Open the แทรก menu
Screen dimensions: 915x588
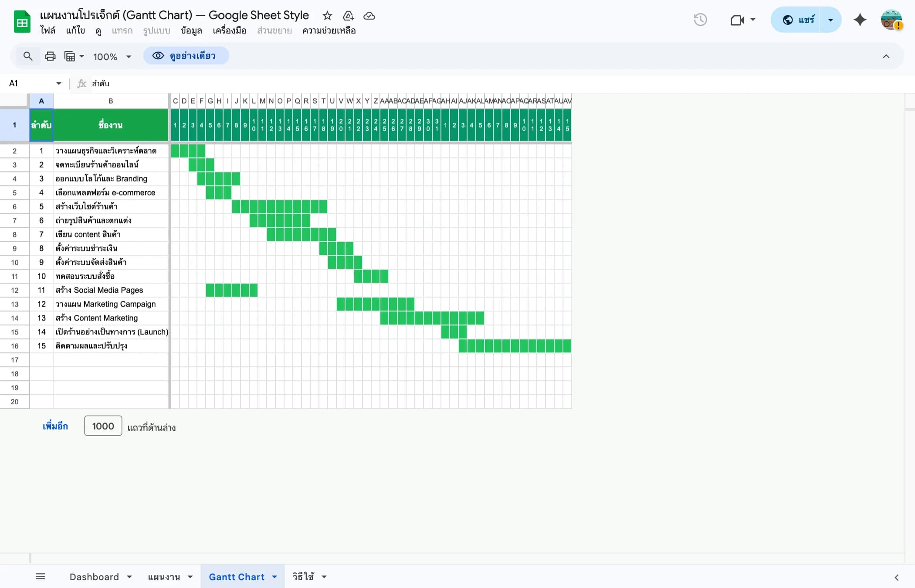tap(122, 30)
